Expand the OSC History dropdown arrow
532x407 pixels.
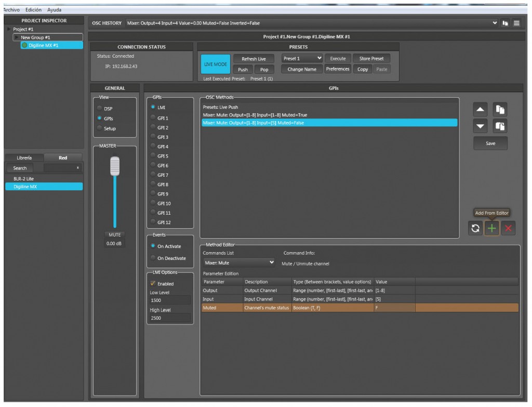pos(495,23)
